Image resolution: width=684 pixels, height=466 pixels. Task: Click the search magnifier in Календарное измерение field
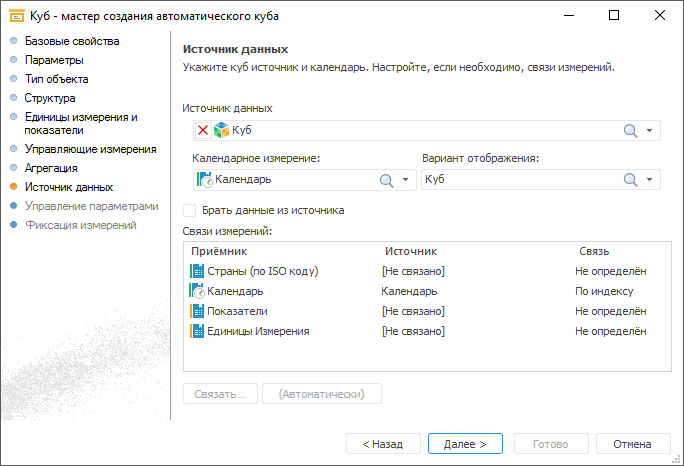[386, 180]
